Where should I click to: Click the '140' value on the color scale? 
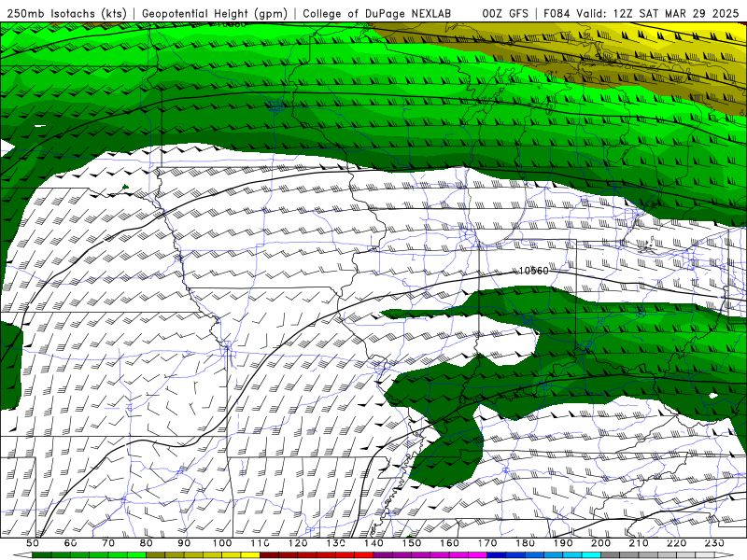[373, 543]
